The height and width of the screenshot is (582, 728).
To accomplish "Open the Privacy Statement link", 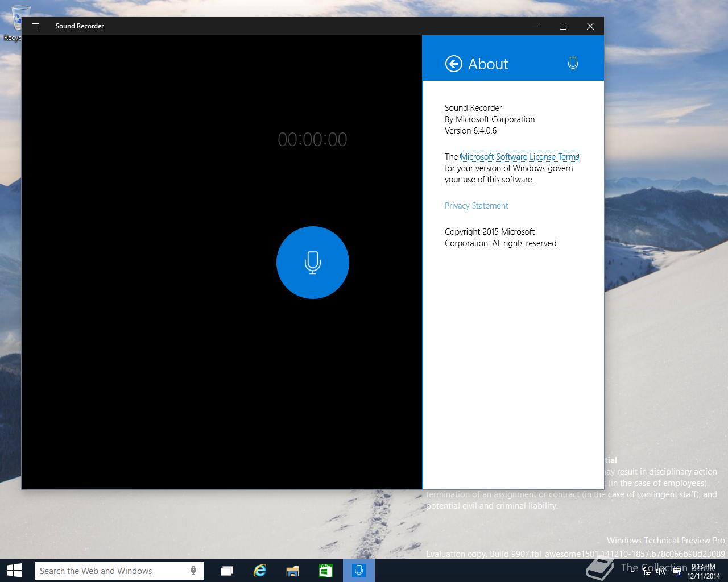I will (x=477, y=206).
